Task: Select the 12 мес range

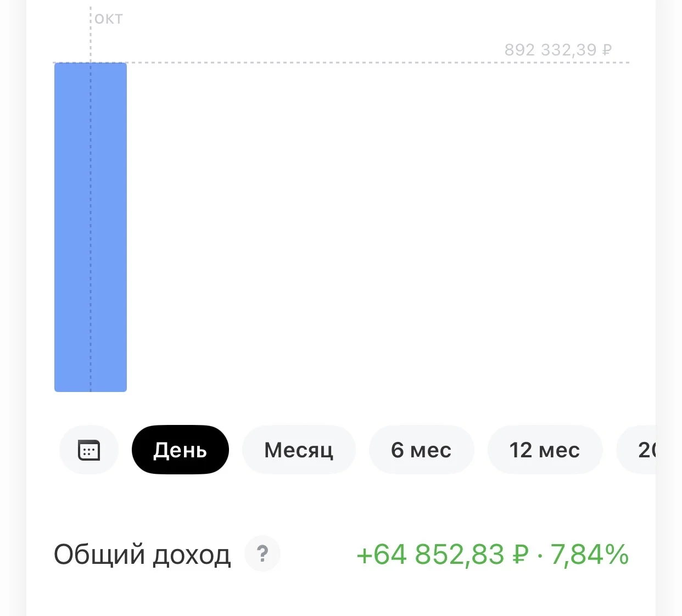Action: (545, 450)
